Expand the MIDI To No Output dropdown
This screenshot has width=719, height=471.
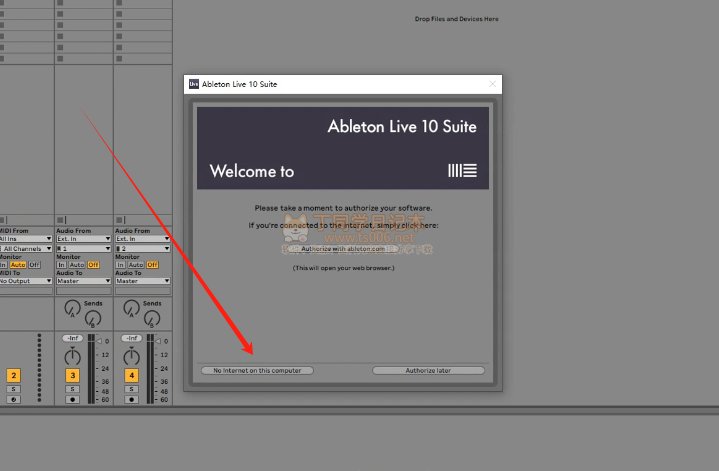point(24,281)
